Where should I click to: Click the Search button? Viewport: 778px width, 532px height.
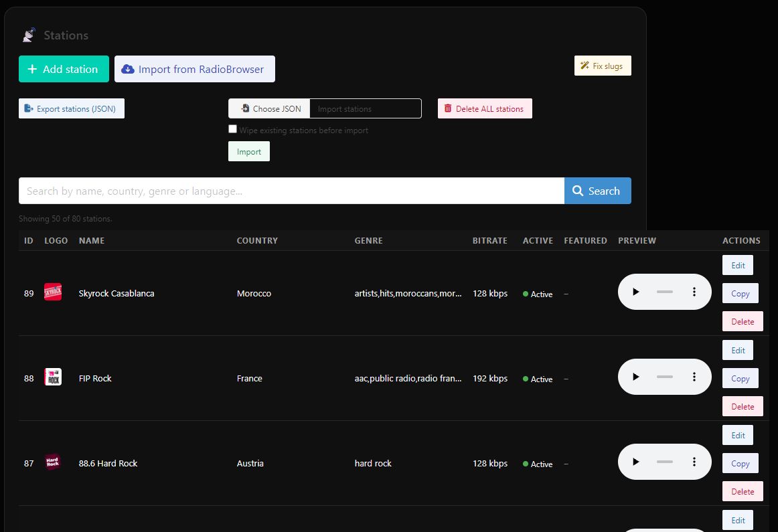tap(597, 191)
